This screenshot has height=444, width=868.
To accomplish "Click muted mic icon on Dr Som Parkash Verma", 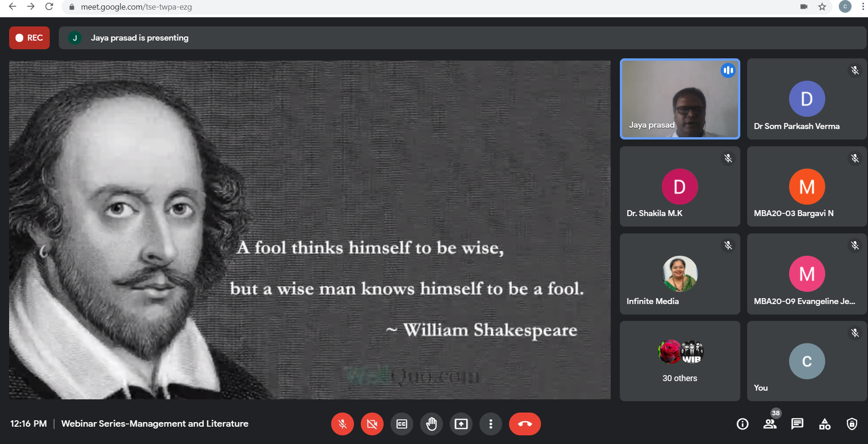I will pos(855,71).
